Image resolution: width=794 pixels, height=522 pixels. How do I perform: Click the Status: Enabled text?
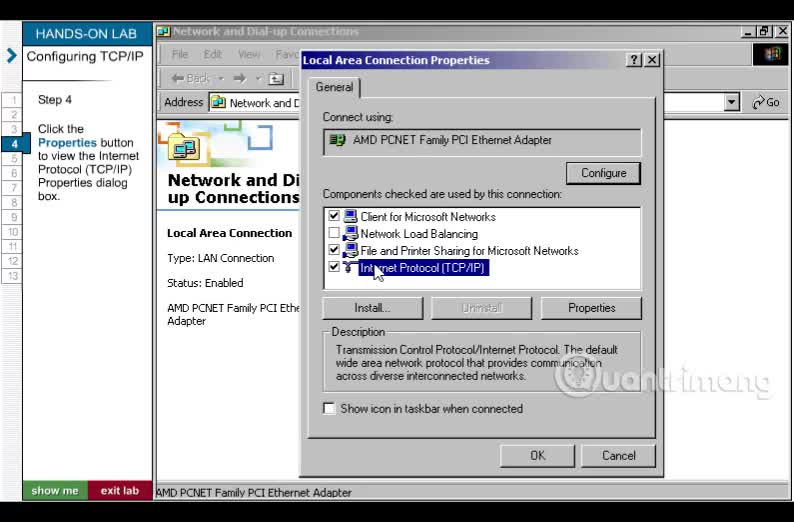pyautogui.click(x=205, y=283)
